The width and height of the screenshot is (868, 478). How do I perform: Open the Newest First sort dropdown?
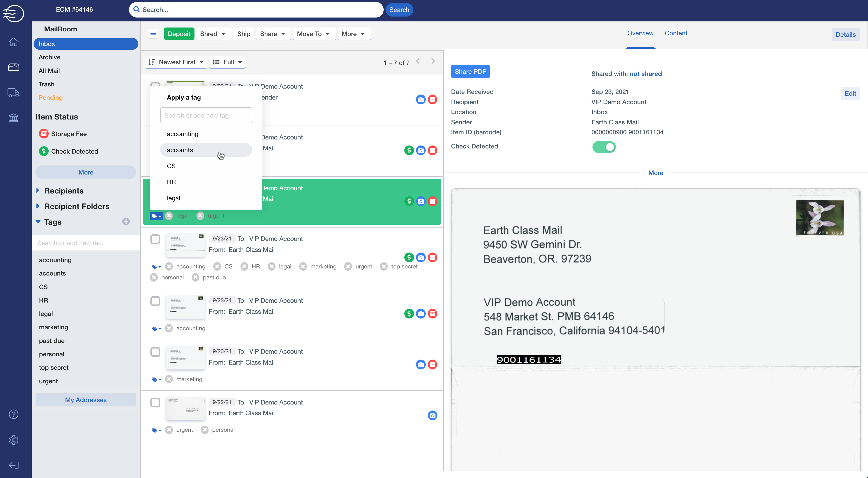tap(176, 62)
